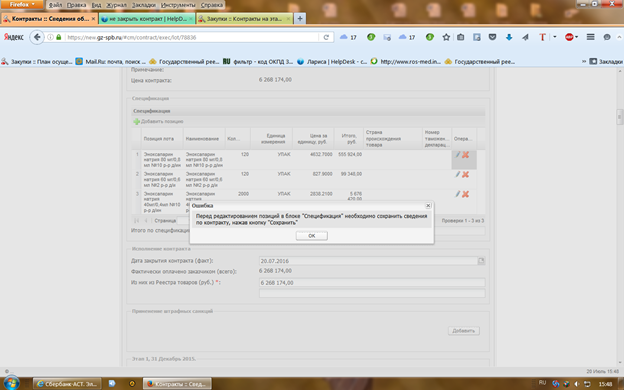Click the edit pencil icon for row 3
This screenshot has width=624, height=390.
pos(458,194)
